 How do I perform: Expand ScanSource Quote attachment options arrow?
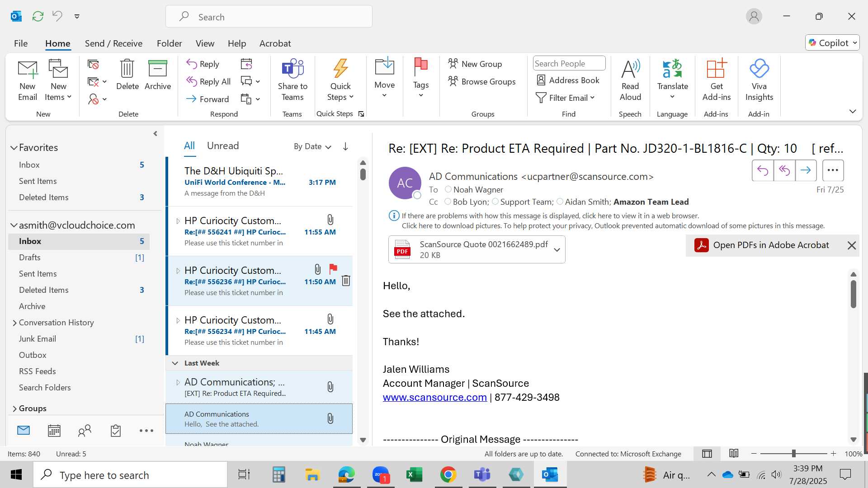(x=557, y=249)
